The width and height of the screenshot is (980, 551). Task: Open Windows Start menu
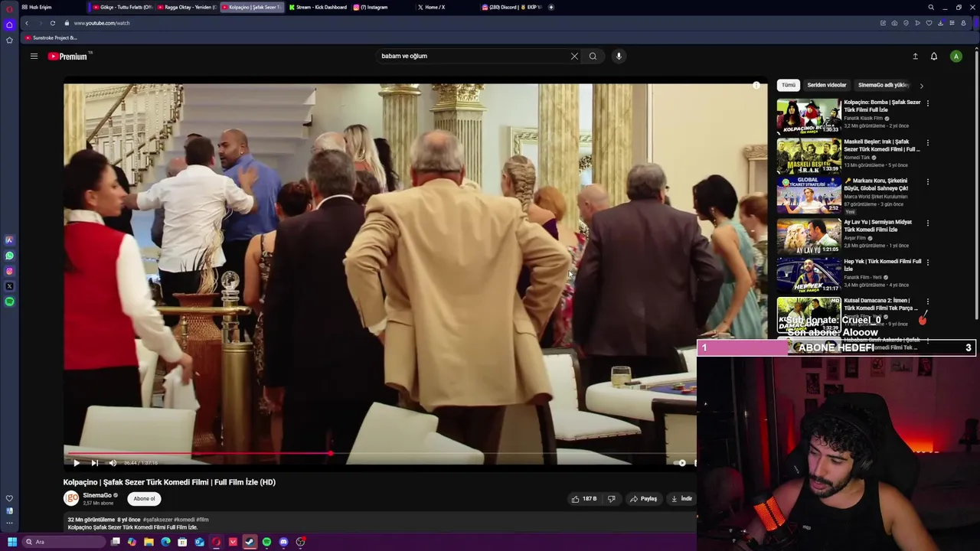pos(11,542)
